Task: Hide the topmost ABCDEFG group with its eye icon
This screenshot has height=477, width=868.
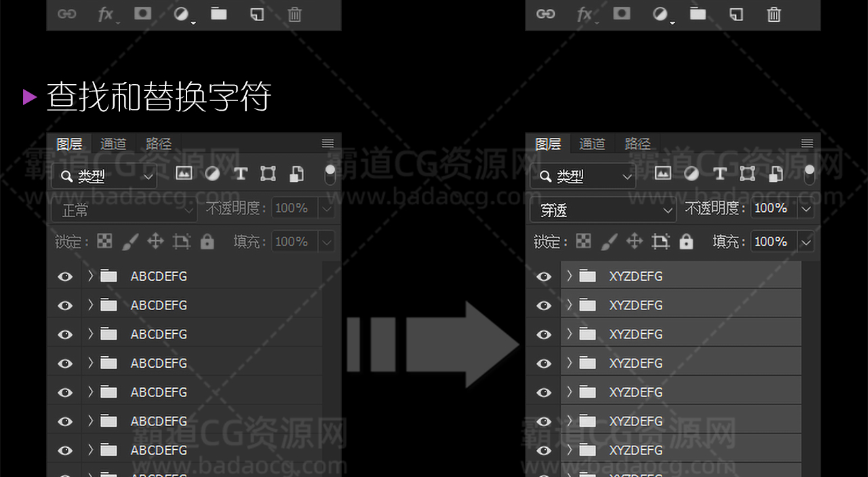Action: (x=65, y=277)
